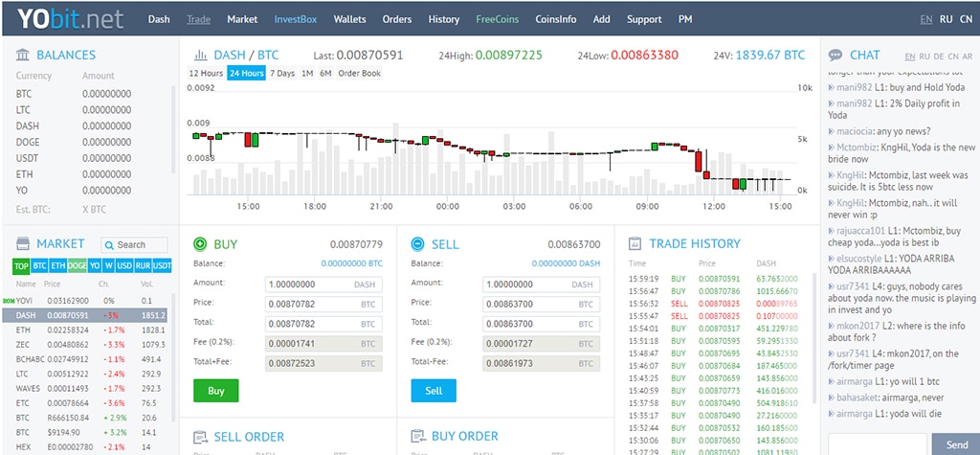Go to the Wallets page

[x=350, y=19]
